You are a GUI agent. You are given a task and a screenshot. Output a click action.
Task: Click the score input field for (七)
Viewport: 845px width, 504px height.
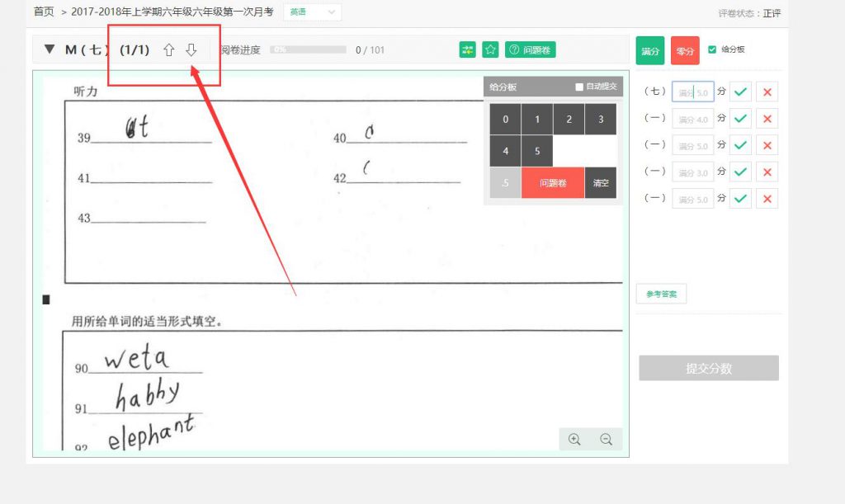tap(692, 92)
